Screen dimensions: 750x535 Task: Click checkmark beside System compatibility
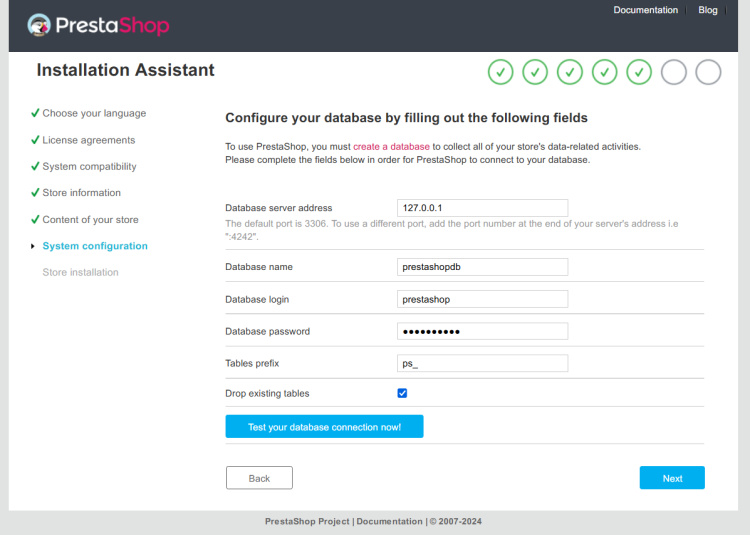point(35,166)
